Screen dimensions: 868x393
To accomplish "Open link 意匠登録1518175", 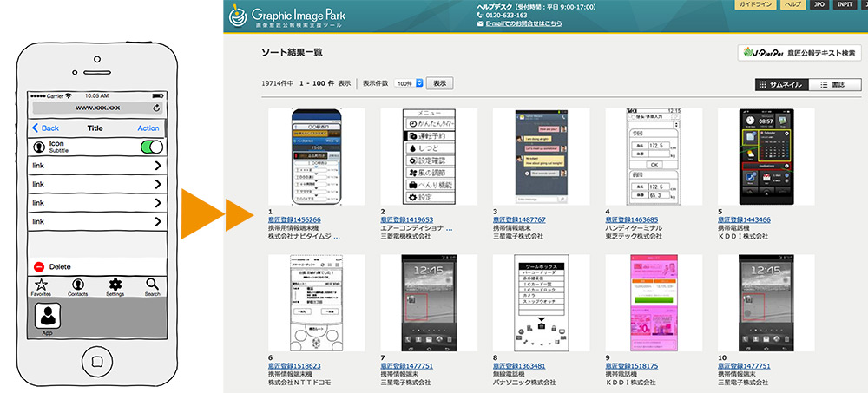I will (632, 366).
